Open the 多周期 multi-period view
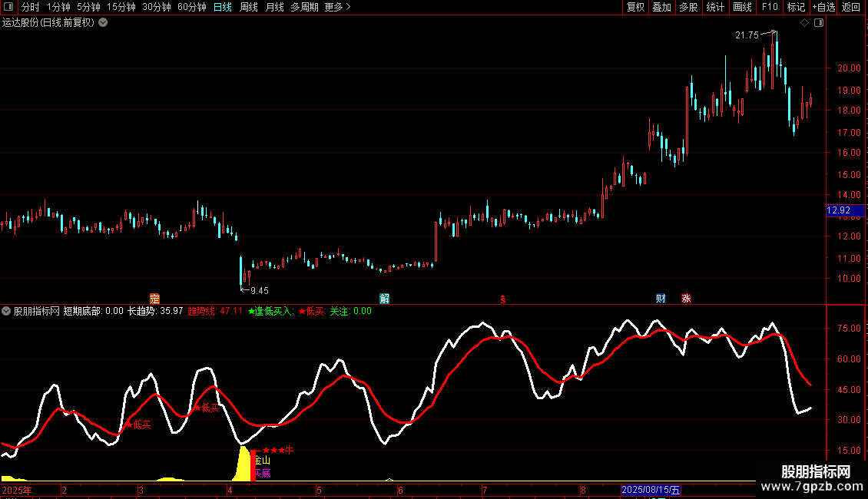The image size is (868, 499). 304,7
